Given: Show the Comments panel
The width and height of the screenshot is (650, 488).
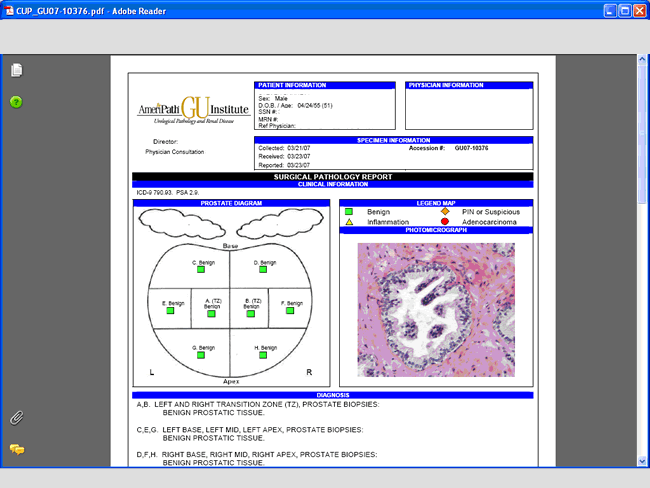Looking at the screenshot, I should tap(16, 449).
